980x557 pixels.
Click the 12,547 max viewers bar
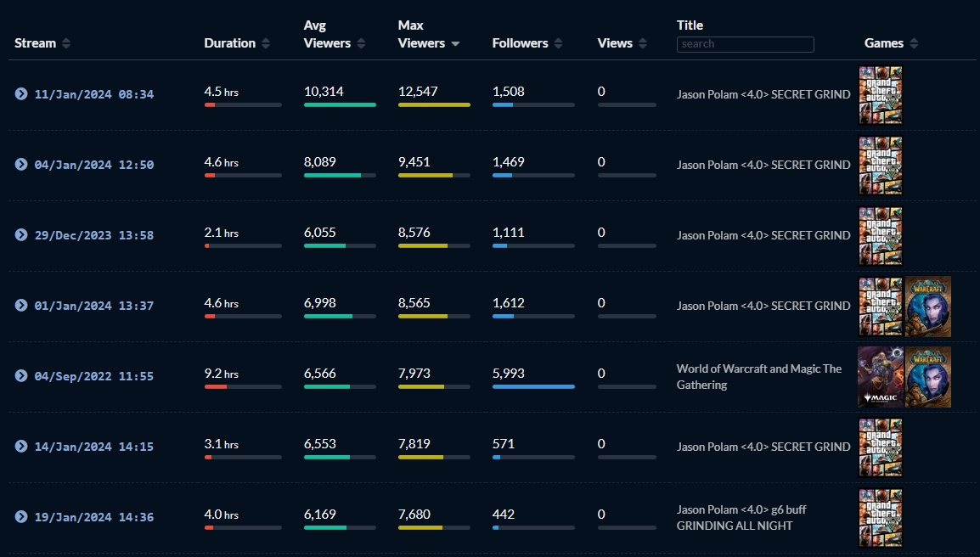tap(434, 105)
